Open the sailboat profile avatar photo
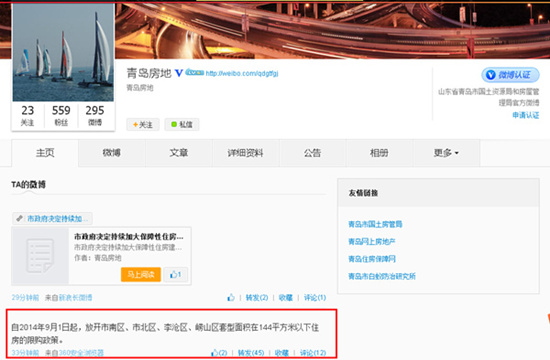Image resolution: width=550 pixels, height=360 pixels. (63, 53)
